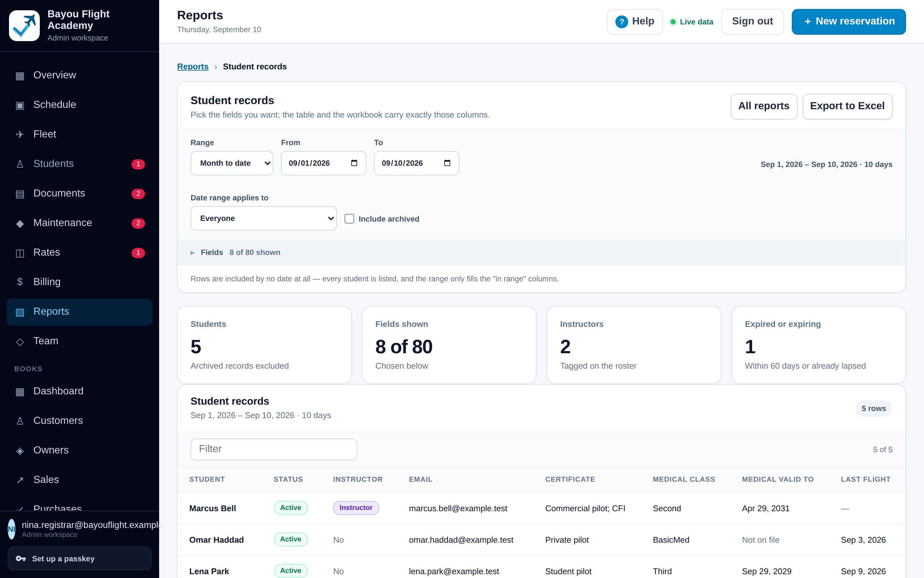Click the Fleet airplane icon
This screenshot has width=924, height=578.
20,135
